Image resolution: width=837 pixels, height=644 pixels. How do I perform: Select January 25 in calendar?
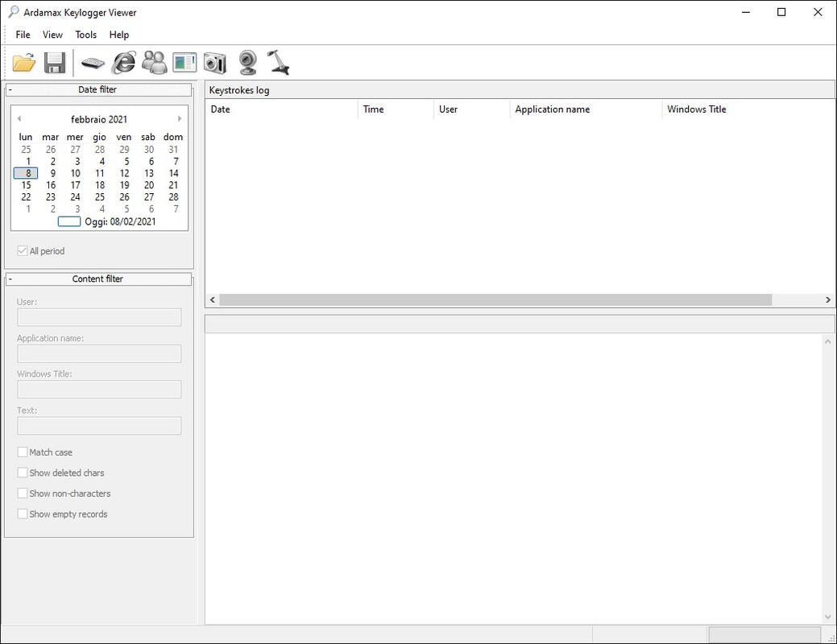26,150
